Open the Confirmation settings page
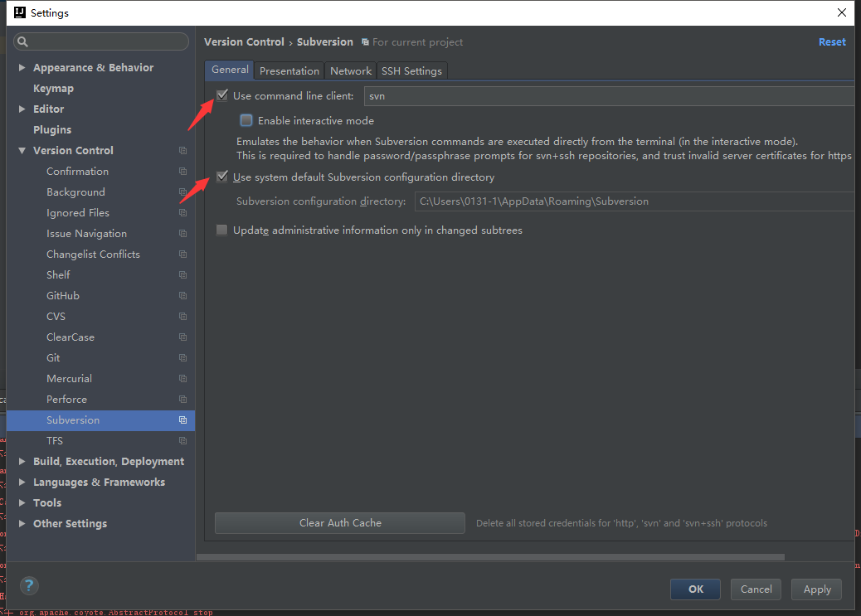861x616 pixels. pos(77,172)
